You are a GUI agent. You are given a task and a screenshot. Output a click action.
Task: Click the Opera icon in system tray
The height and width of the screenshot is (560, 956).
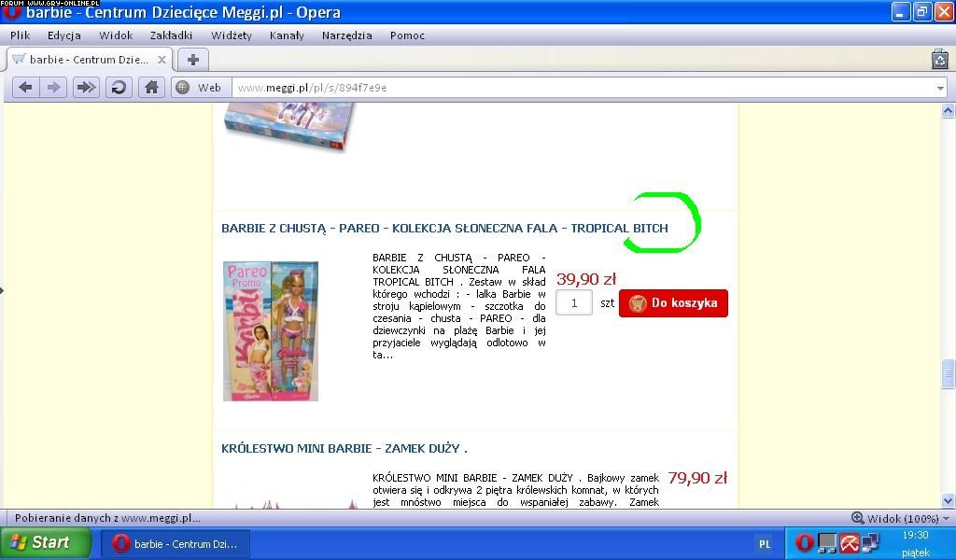click(x=804, y=543)
